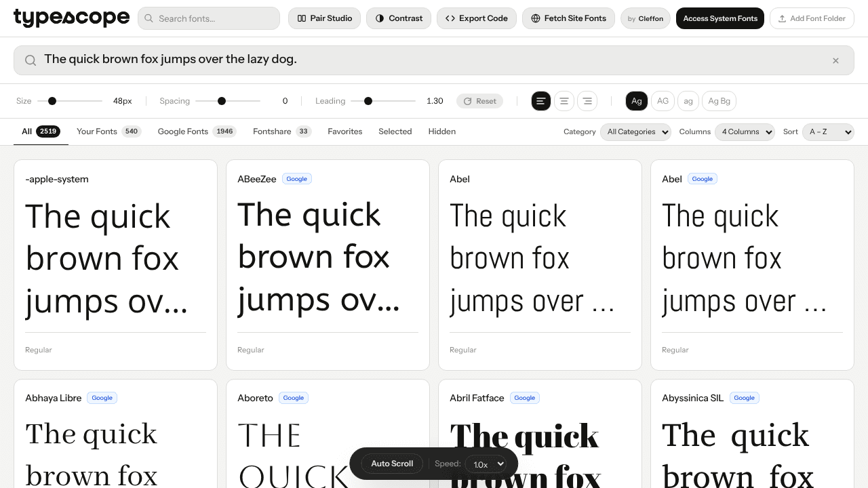
Task: Click the magnifier icon in Search fonts field
Action: point(149,18)
